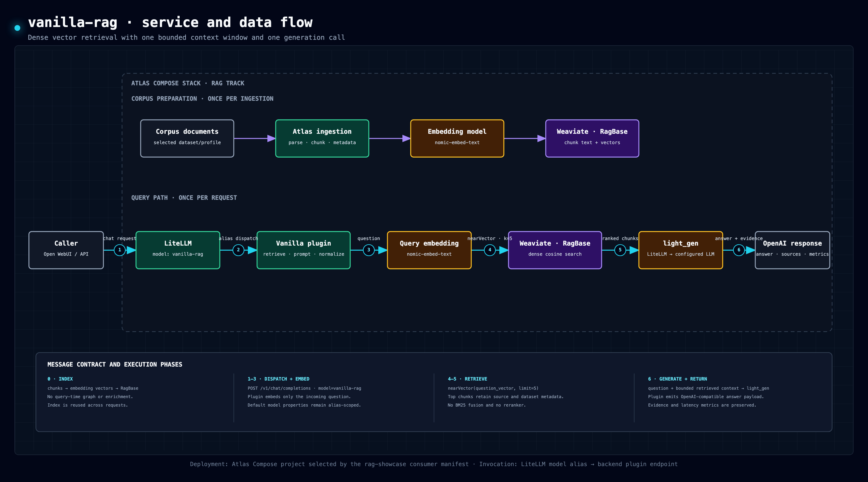Select the Vanilla plugin node

tap(304, 250)
